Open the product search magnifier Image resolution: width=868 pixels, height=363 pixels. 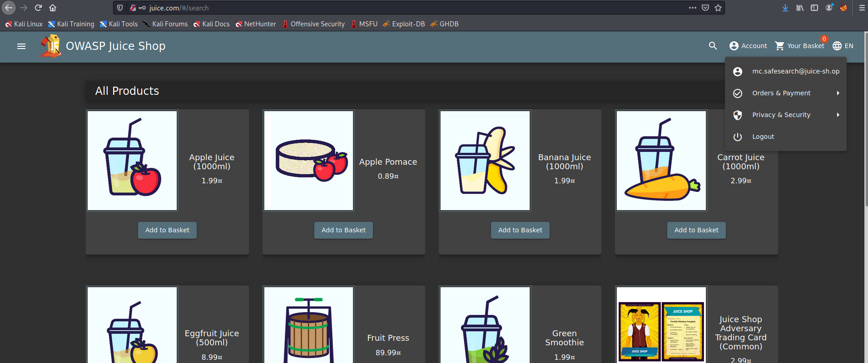tap(713, 46)
